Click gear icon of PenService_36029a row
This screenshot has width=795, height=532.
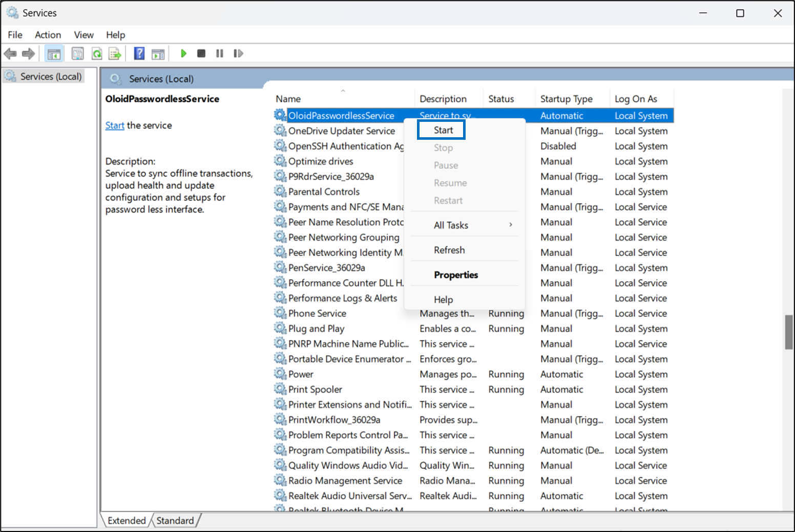[280, 267]
